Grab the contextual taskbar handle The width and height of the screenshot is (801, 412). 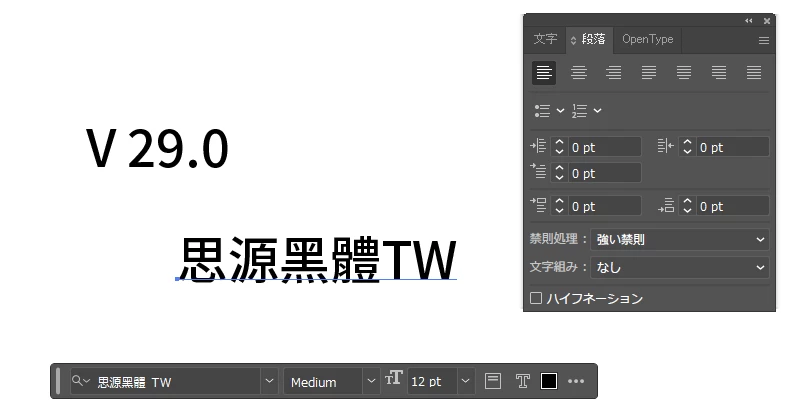58,381
